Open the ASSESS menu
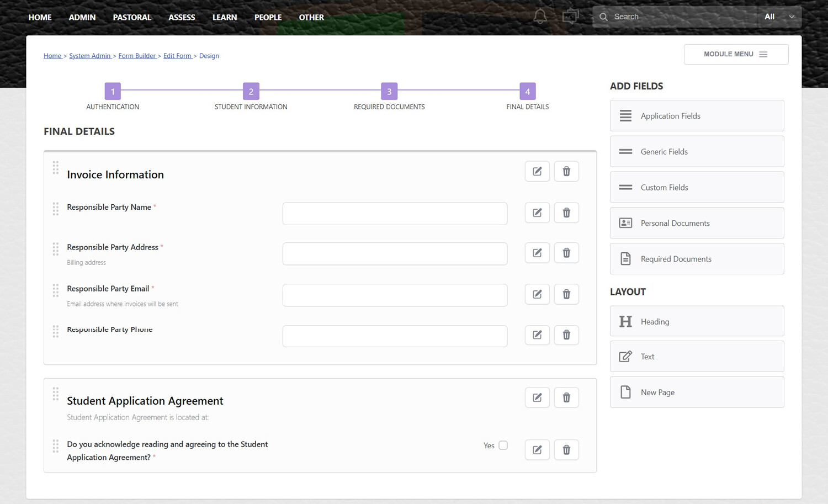Viewport: 828px width, 504px height. point(182,17)
